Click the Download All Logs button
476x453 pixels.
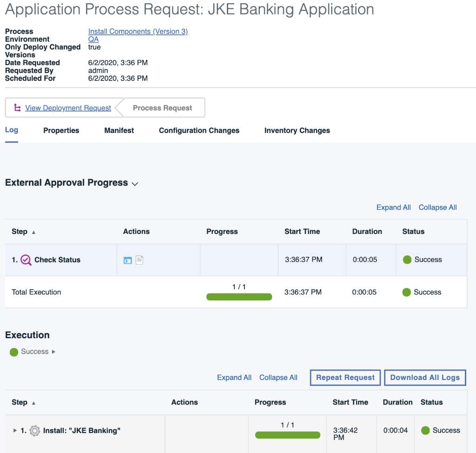point(424,377)
